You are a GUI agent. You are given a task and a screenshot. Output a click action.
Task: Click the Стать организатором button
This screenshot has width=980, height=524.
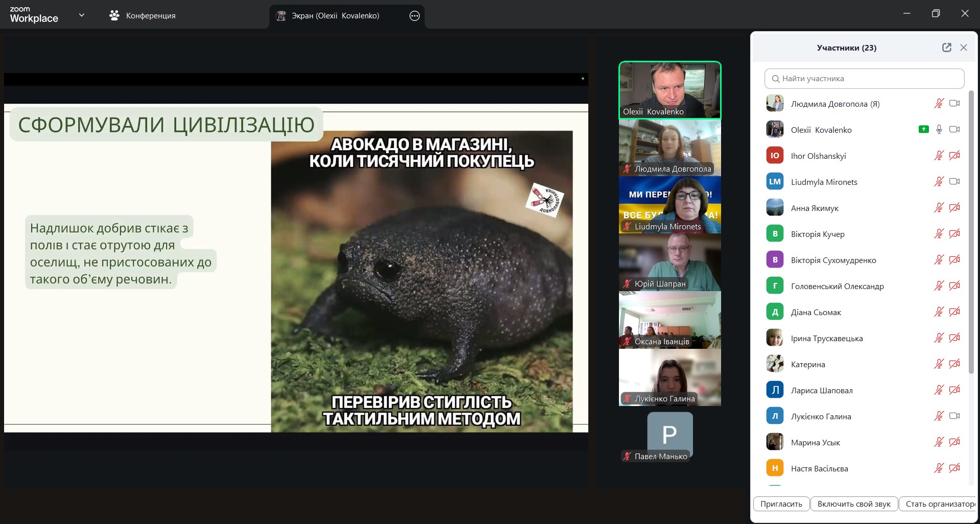click(x=939, y=504)
